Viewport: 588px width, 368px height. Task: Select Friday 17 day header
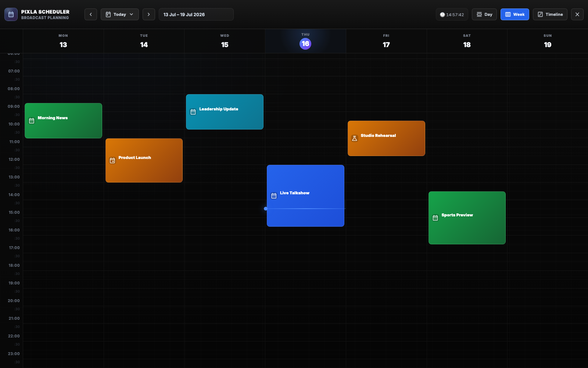(386, 41)
